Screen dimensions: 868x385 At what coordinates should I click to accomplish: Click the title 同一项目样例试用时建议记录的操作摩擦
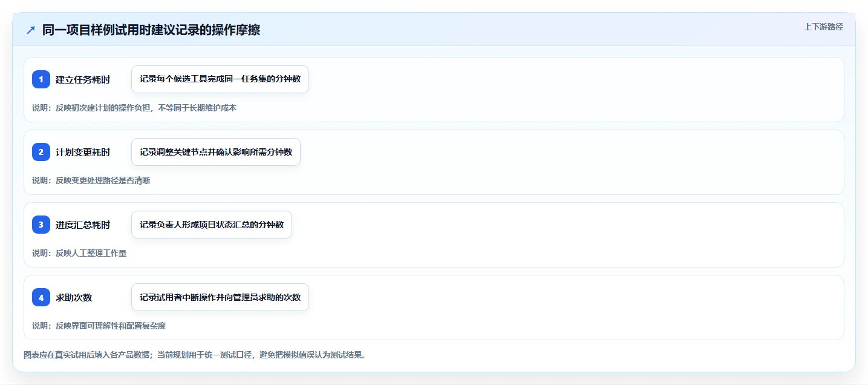(151, 30)
